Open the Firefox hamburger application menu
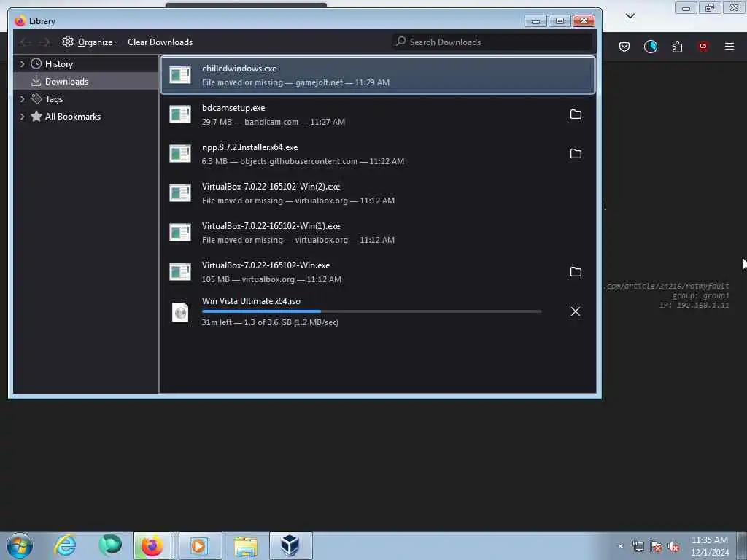 [x=729, y=47]
